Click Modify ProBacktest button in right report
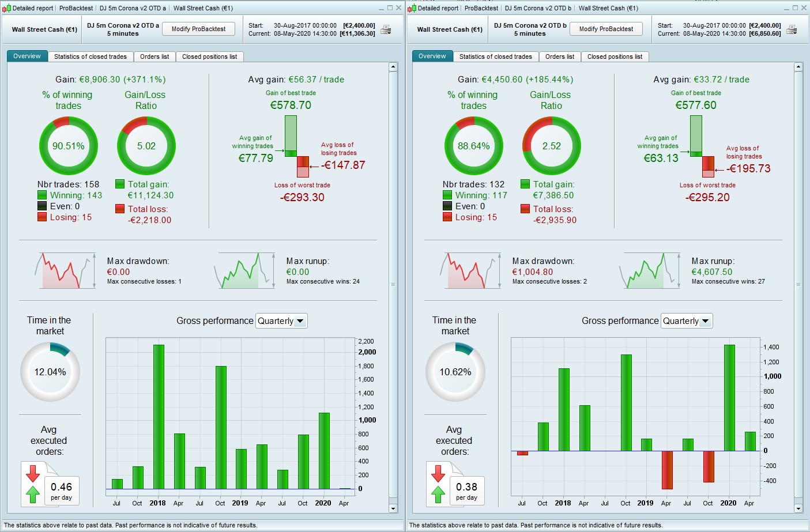This screenshot has width=810, height=532. coord(606,29)
